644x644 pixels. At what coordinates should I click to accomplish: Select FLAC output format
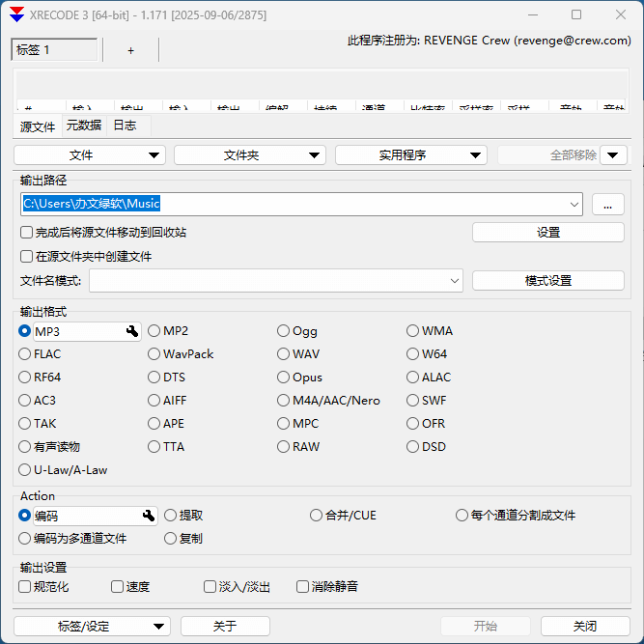(x=25, y=354)
